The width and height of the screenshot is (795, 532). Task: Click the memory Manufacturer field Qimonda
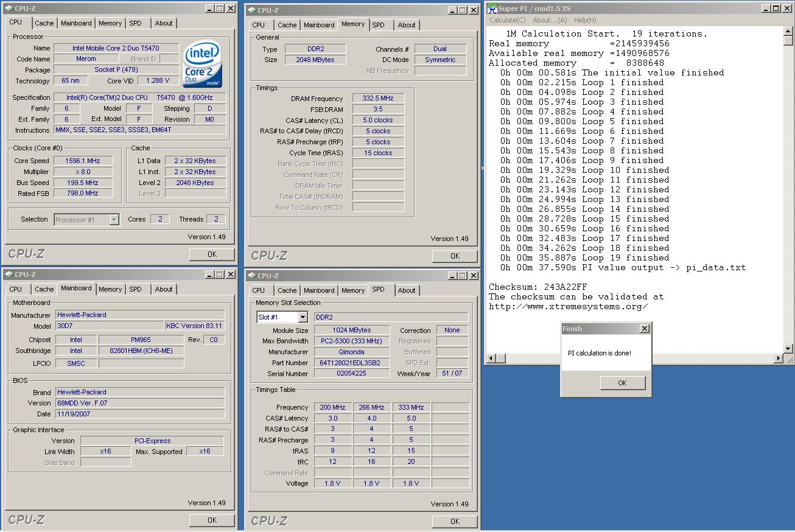tap(352, 352)
